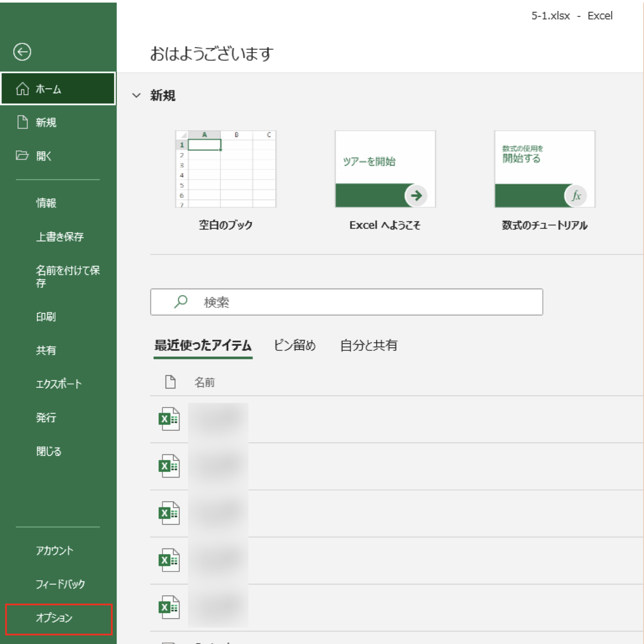
Task: Open the 共有 sidebar item
Action: [x=58, y=350]
